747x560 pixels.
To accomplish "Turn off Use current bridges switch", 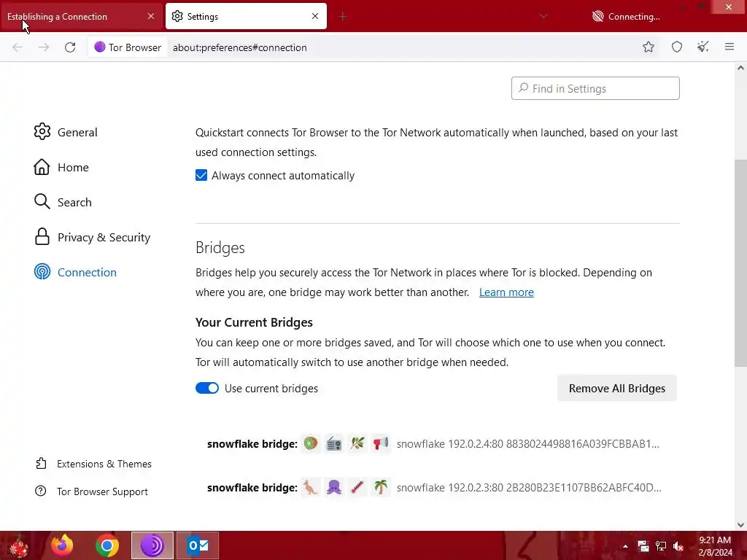I will pos(206,388).
